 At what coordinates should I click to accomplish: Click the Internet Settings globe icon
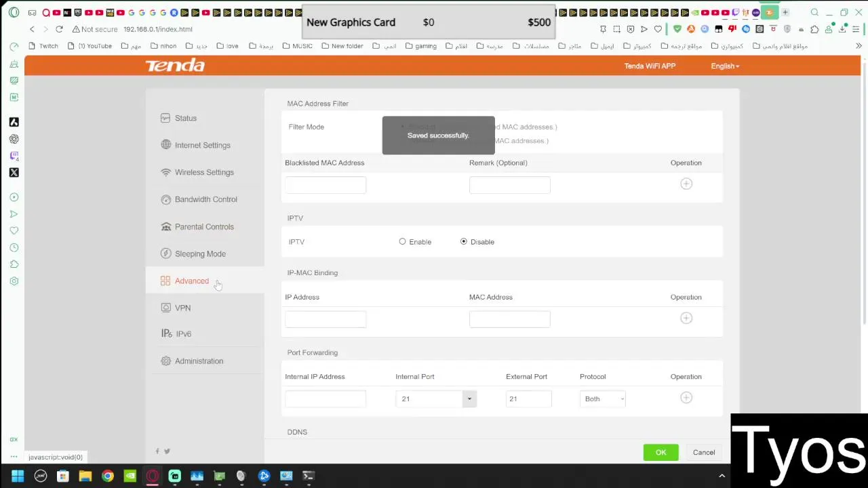point(165,145)
